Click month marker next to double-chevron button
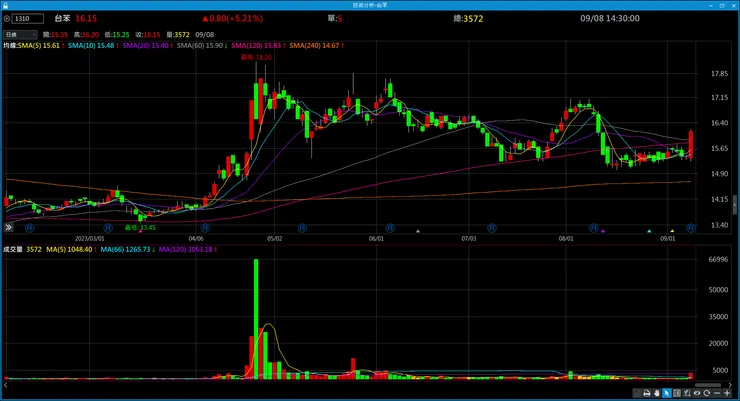Image resolution: width=740 pixels, height=401 pixels. point(29,228)
